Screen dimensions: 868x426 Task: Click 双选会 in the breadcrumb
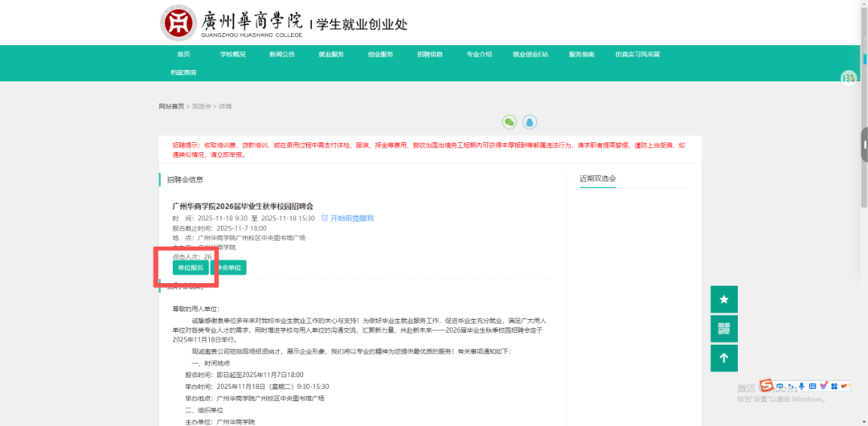(201, 106)
